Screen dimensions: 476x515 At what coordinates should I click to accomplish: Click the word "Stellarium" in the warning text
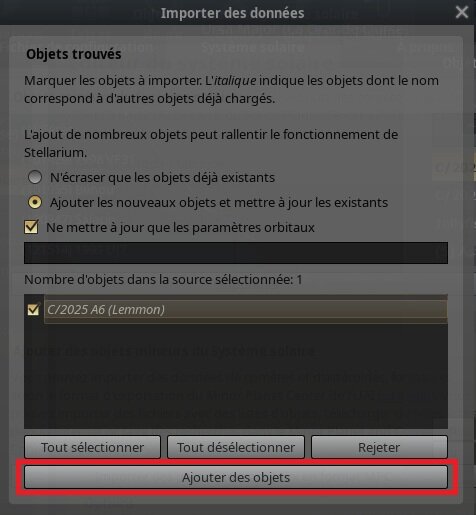[55, 153]
